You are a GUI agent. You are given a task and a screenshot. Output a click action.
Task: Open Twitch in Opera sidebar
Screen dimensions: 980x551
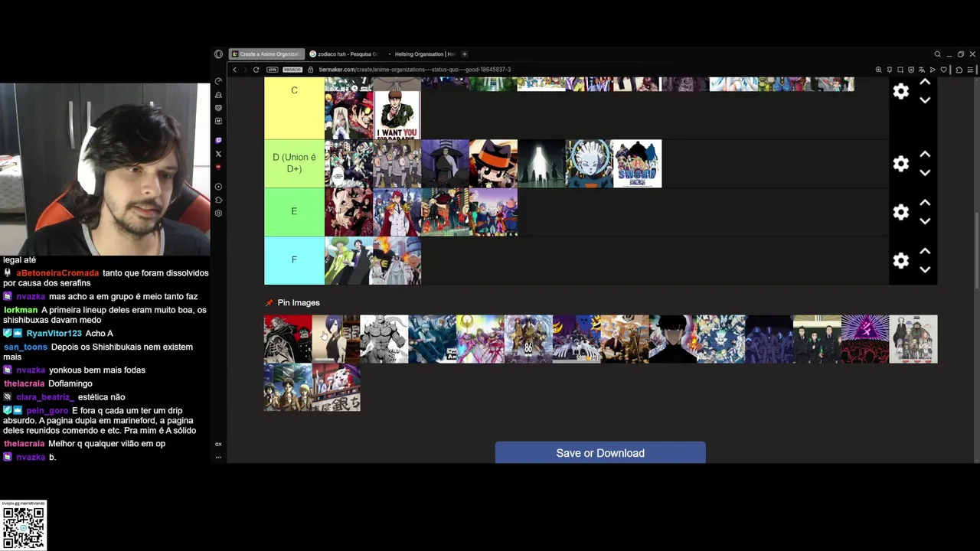(x=218, y=140)
